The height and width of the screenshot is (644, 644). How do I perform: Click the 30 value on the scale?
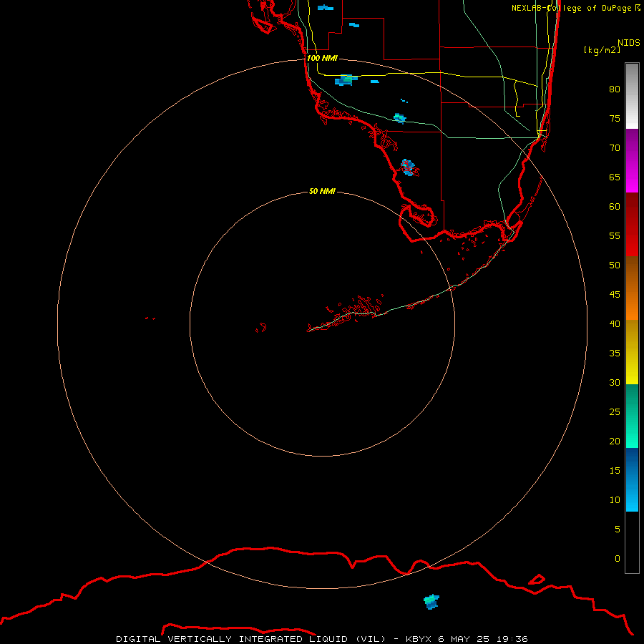[x=615, y=382]
